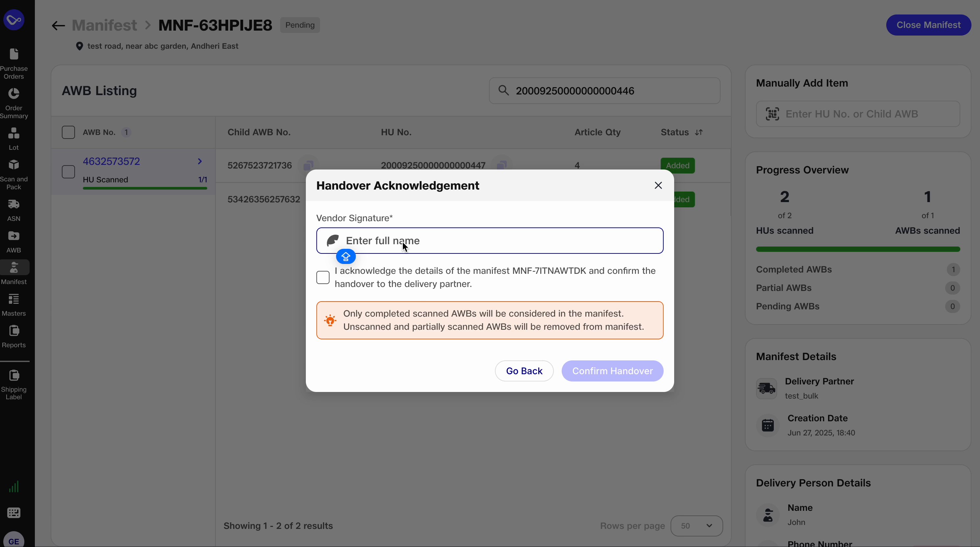Navigate back via the Manifest breadcrumb
The width and height of the screenshot is (980, 547).
[104, 25]
